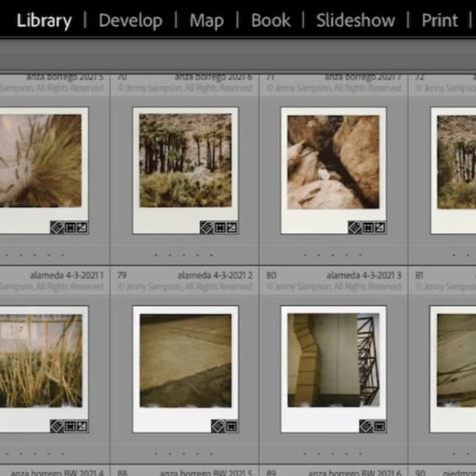Click filename text 'anza borrego 2021 7'
The image size is (476, 476).
[x=363, y=77]
